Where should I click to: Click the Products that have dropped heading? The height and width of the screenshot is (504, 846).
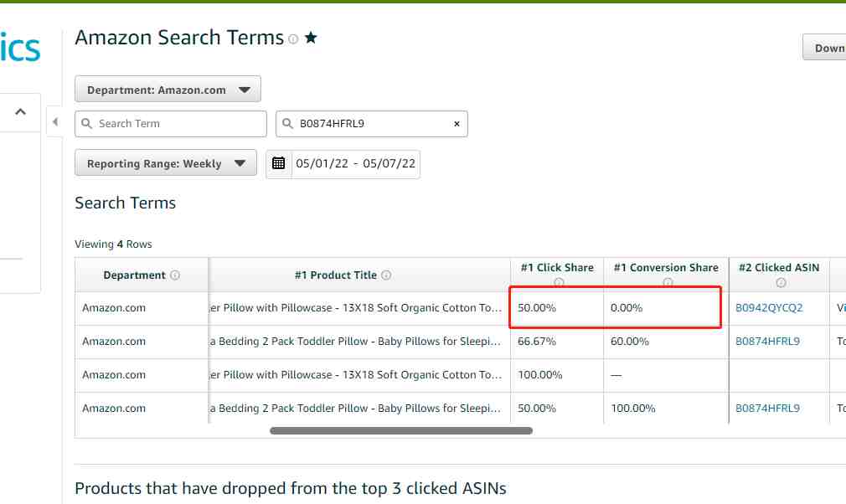pos(291,488)
